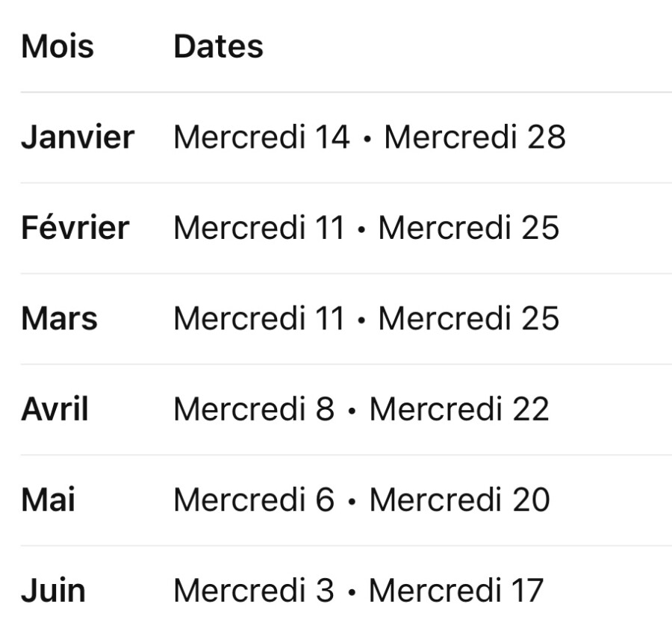The width and height of the screenshot is (672, 643).
Task: Click Mercredi 14 in the Janvier row
Action: pyautogui.click(x=261, y=137)
